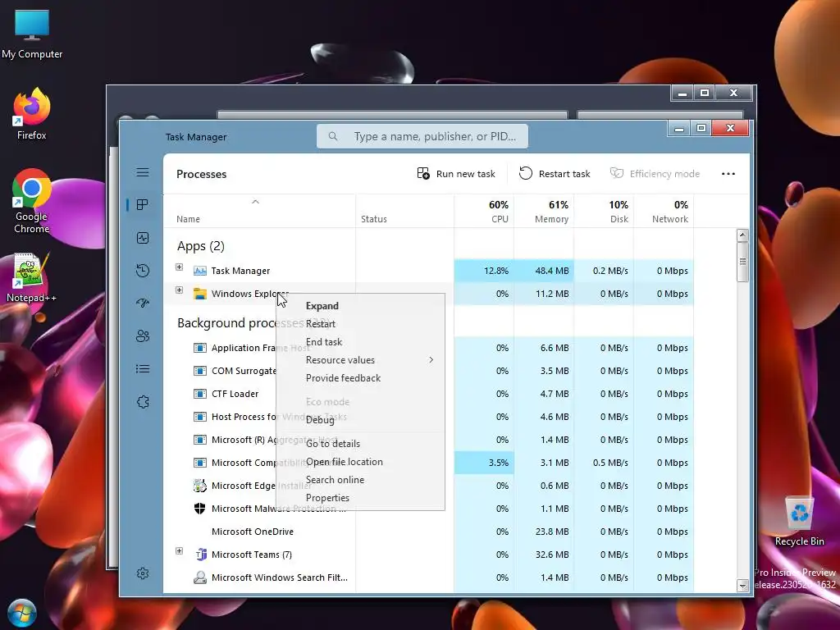Expand the Microsoft Teams (7) group
The height and width of the screenshot is (630, 840).
click(180, 551)
